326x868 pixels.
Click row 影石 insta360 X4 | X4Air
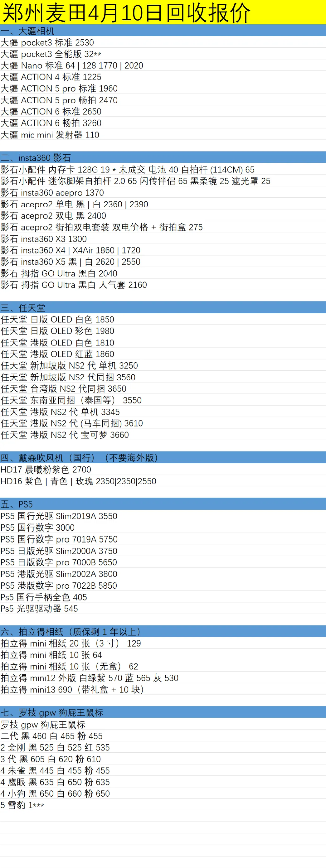click(x=163, y=250)
